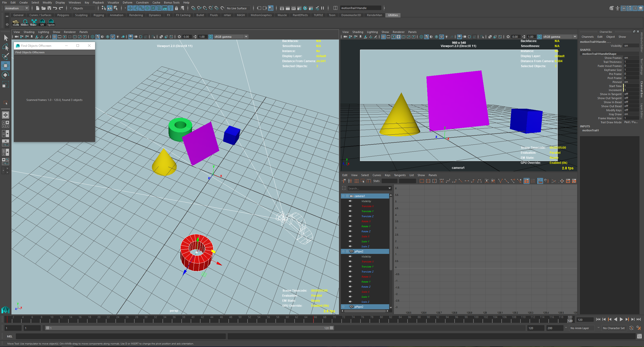The width and height of the screenshot is (644, 347).
Task: Open the Animation menu set dropdown
Action: coord(17,8)
